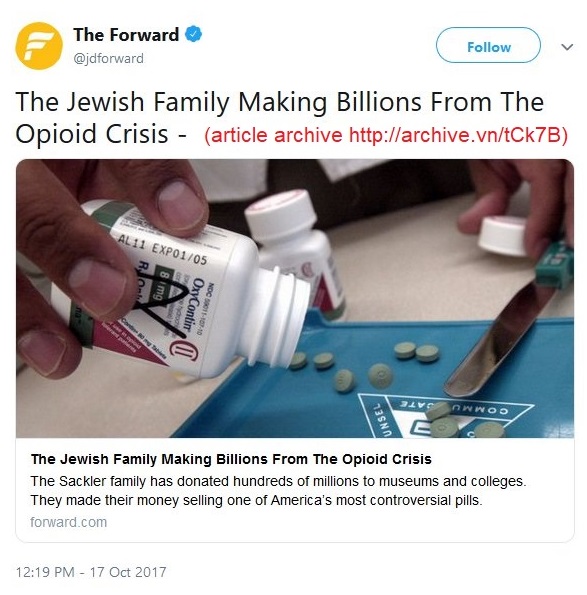Image resolution: width=587 pixels, height=595 pixels.
Task: Select the tweet headline text 'The Jewish Family Making Billions'
Action: [x=218, y=102]
